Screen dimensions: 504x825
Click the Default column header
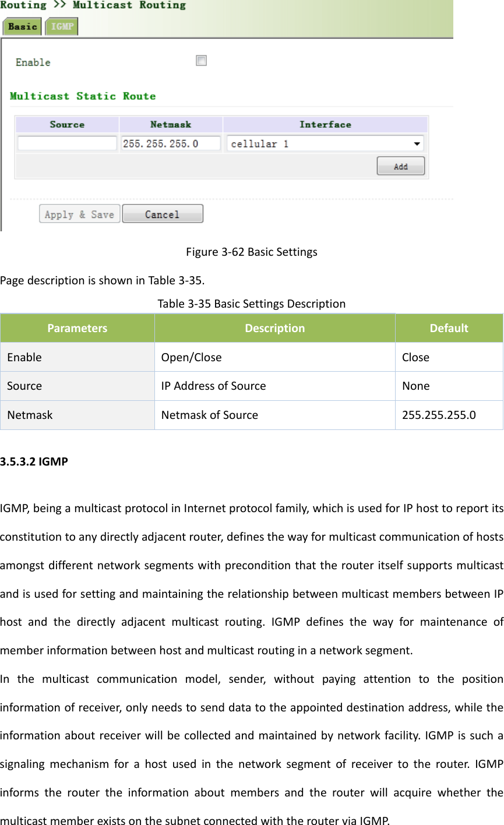(x=449, y=327)
